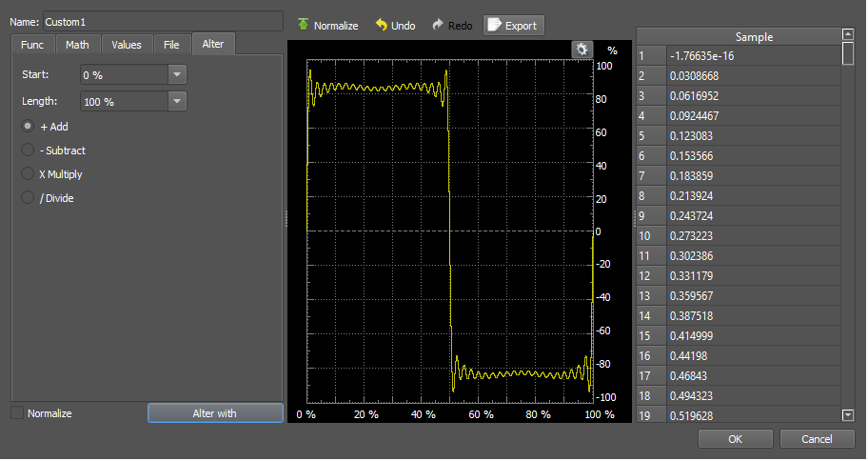Select sample cell 0.331179
Viewport: 868px width, 461px height.
pyautogui.click(x=754, y=276)
